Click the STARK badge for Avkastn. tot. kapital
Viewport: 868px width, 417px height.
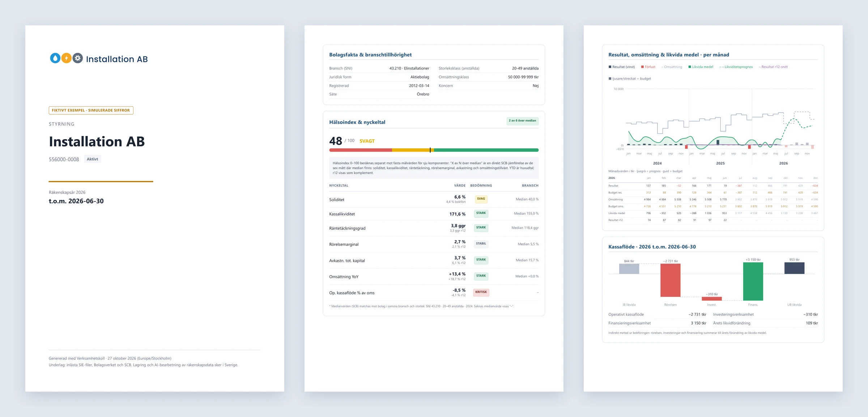click(481, 260)
